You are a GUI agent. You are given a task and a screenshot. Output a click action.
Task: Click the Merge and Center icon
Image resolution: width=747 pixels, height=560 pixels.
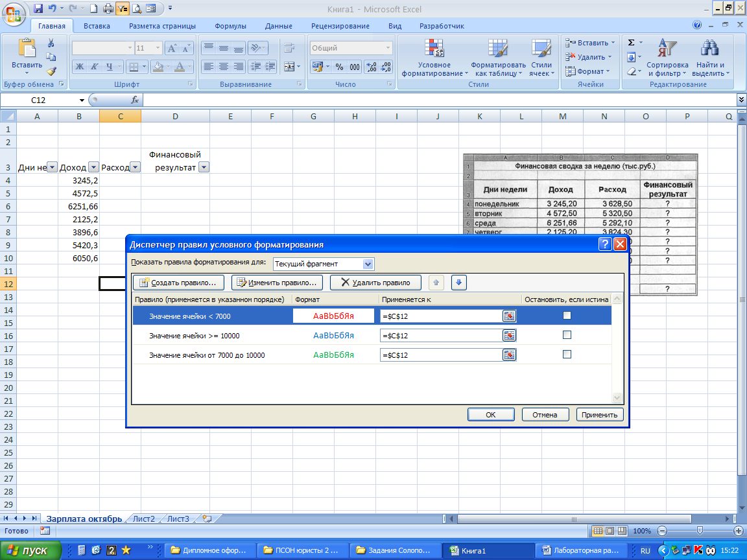click(289, 67)
